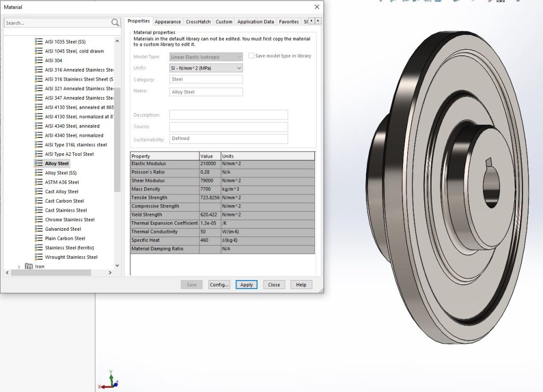
Task: Click the Apply button
Action: (247, 285)
